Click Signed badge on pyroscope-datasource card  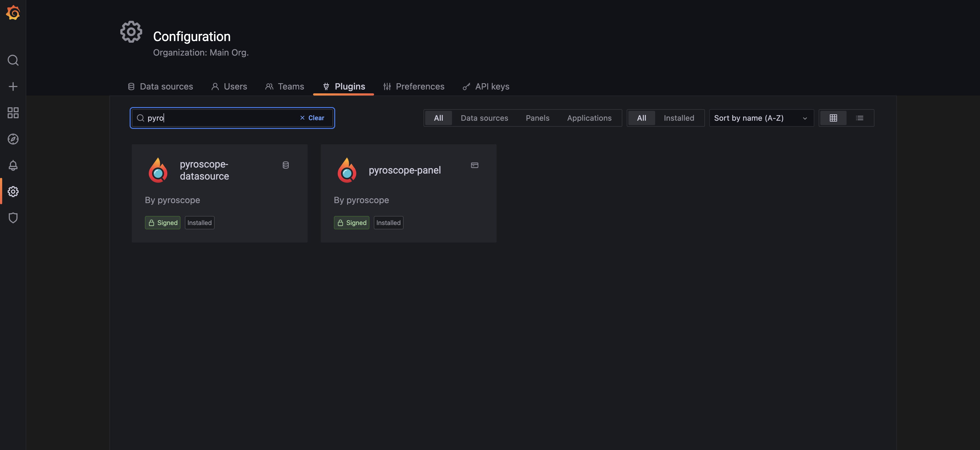click(x=162, y=223)
